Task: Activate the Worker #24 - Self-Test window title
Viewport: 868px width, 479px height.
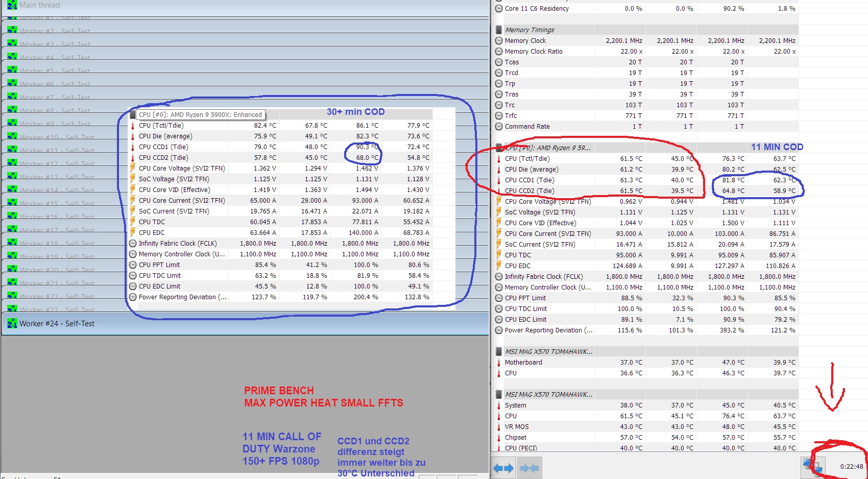Action: pyautogui.click(x=57, y=323)
